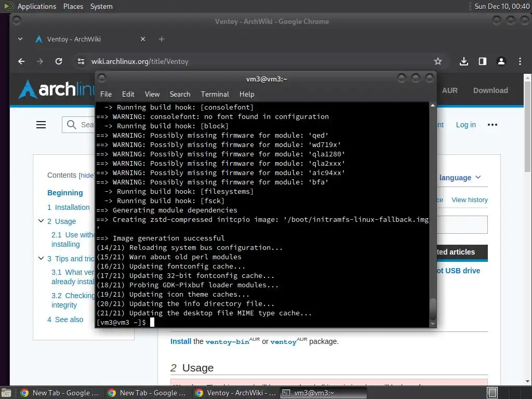Image resolution: width=532 pixels, height=399 pixels.
Task: Click terminal scrollbar up arrow
Action: point(433,106)
